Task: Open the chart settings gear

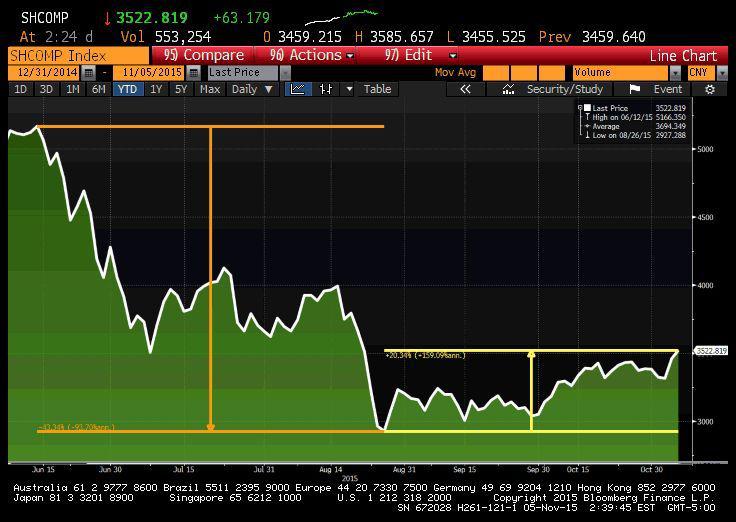Action: 710,89
